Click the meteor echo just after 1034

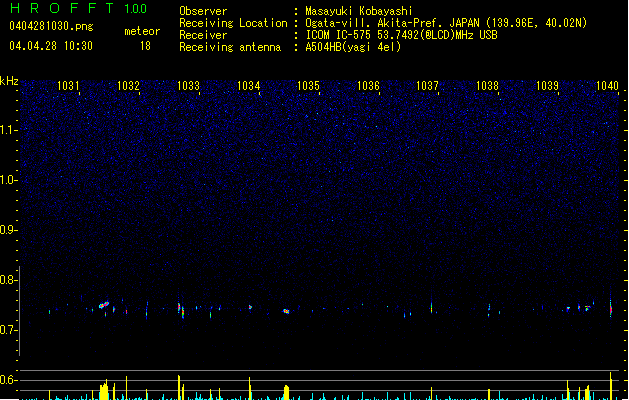click(x=250, y=307)
